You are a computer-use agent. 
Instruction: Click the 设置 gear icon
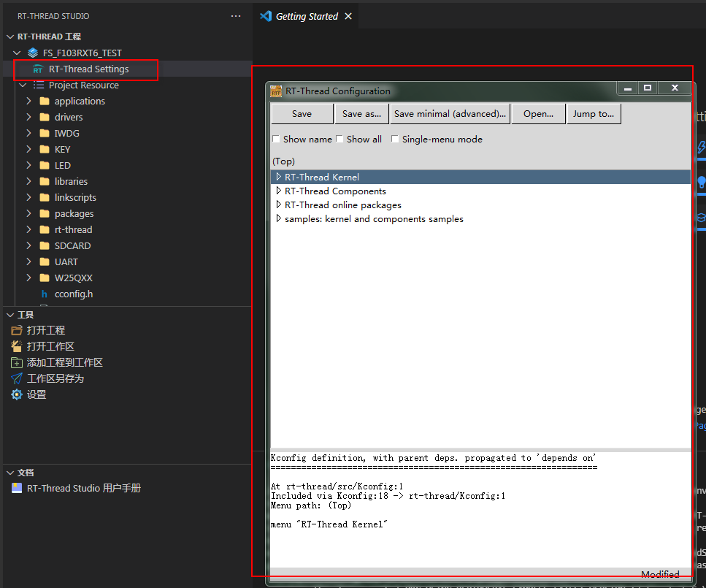pyautogui.click(x=17, y=394)
